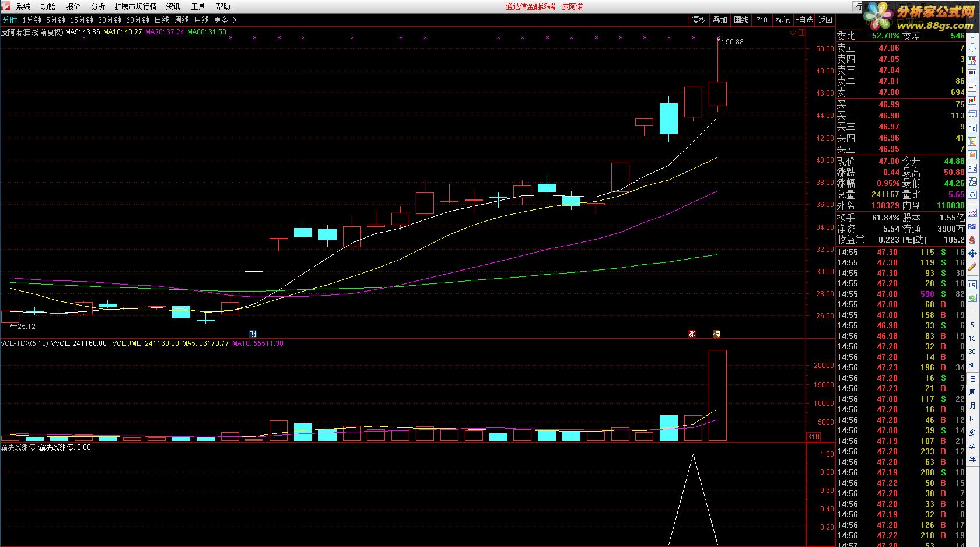Click the 复权 button
980x547 pixels.
(x=699, y=20)
